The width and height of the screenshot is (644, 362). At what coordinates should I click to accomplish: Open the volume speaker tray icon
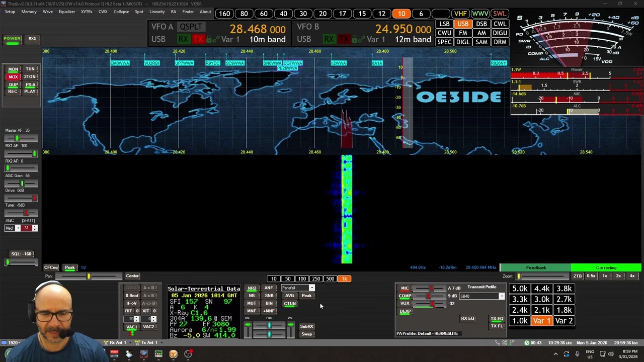(611, 354)
